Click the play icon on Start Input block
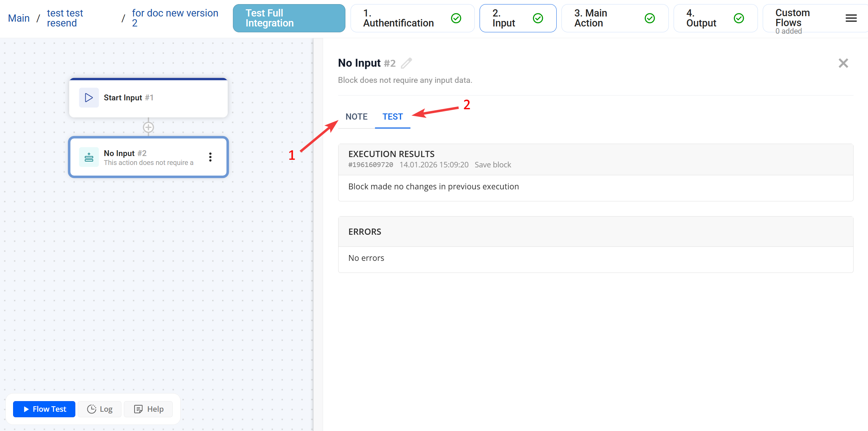868x431 pixels. coord(89,98)
